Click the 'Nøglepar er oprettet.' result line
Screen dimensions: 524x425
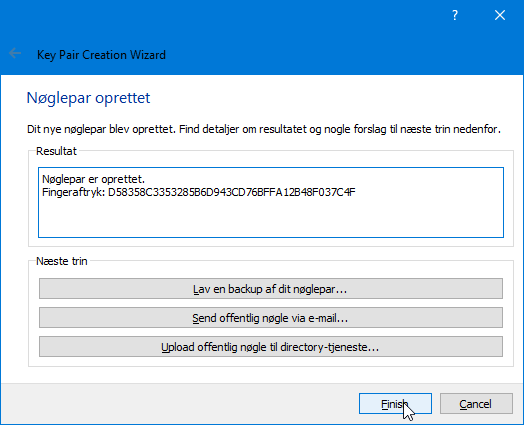(x=94, y=179)
